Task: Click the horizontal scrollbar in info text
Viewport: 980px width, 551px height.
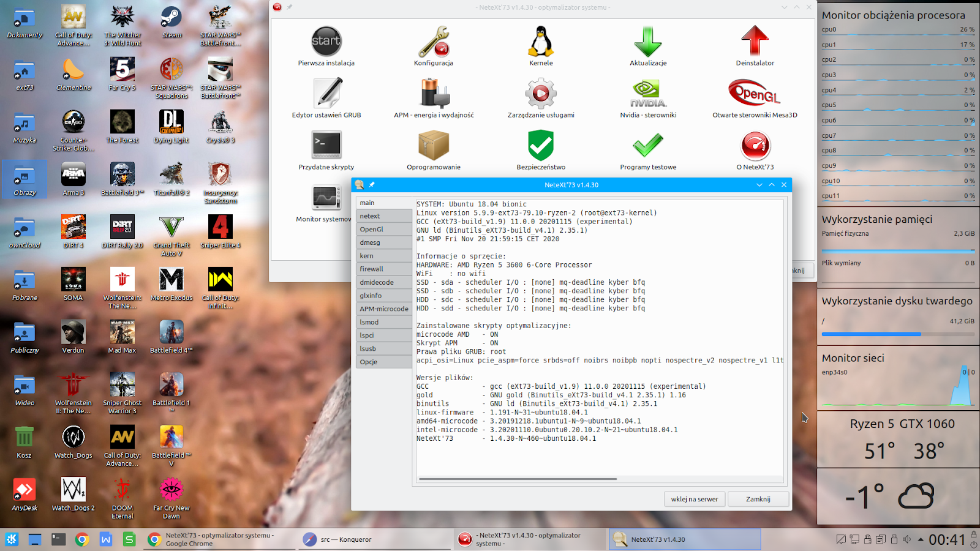Action: pyautogui.click(x=518, y=479)
